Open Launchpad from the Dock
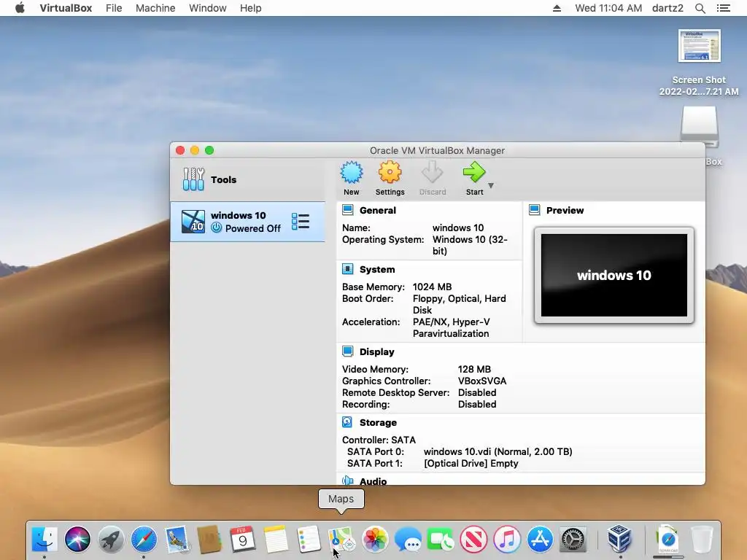The image size is (747, 560). point(111,539)
